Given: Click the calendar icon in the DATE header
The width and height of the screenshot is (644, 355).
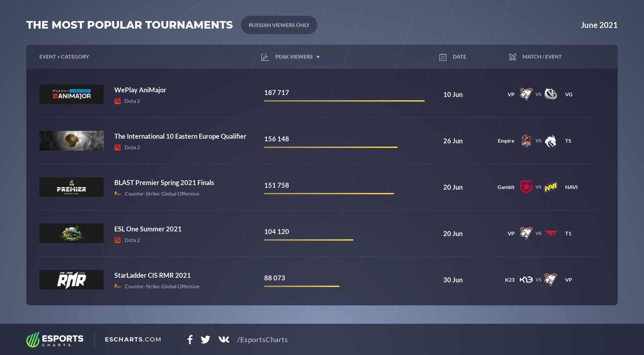Looking at the screenshot, I should [443, 57].
